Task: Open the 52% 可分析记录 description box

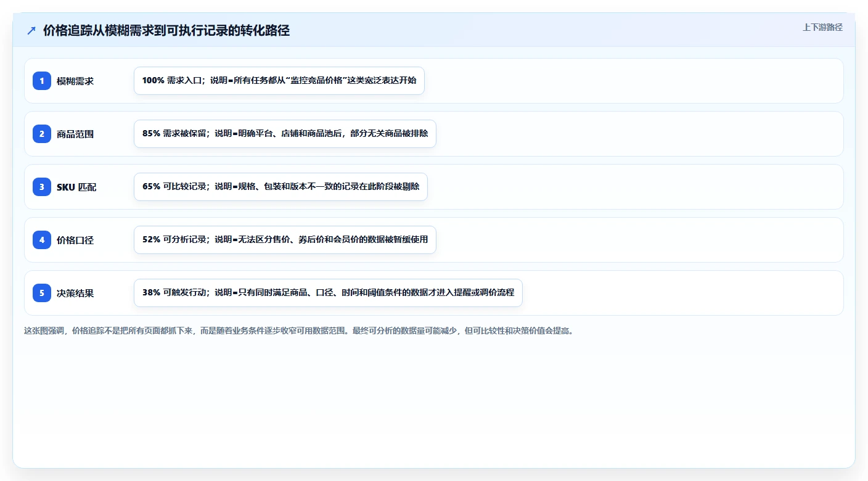Action: coord(285,240)
